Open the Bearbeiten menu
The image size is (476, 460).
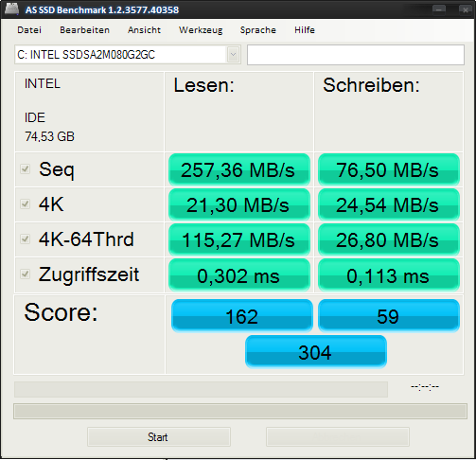pyautogui.click(x=84, y=30)
